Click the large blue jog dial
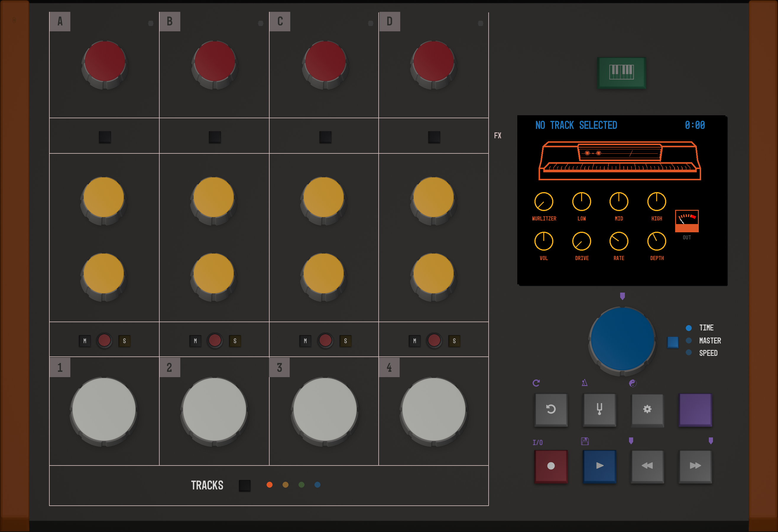The image size is (778, 532). click(x=622, y=341)
